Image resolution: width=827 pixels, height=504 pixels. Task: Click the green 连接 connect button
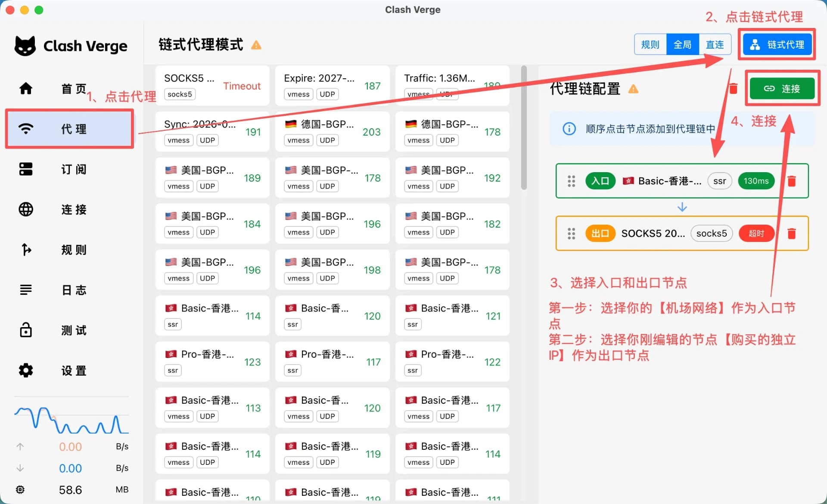click(782, 89)
